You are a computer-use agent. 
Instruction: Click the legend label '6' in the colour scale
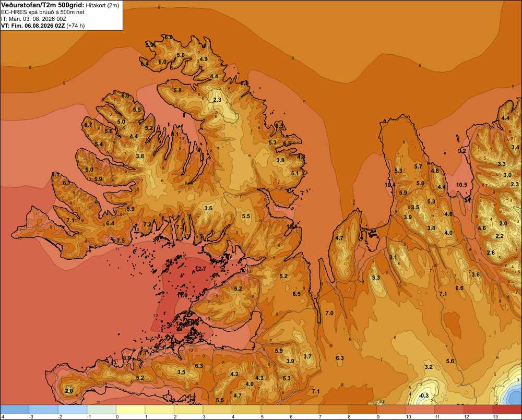[x=291, y=417]
